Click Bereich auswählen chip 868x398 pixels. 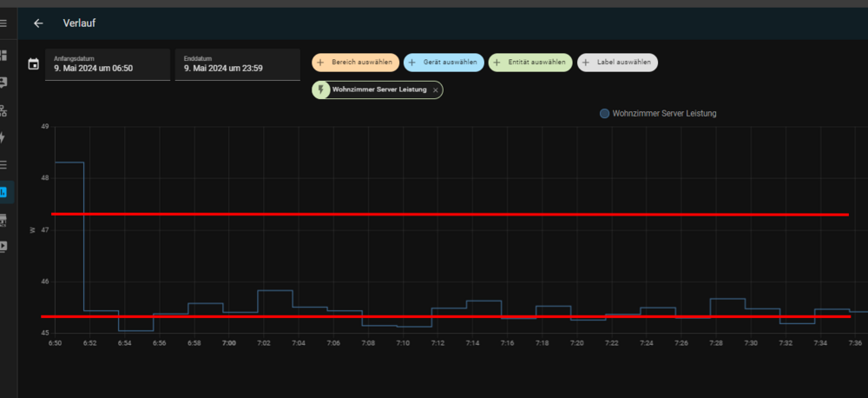(355, 63)
